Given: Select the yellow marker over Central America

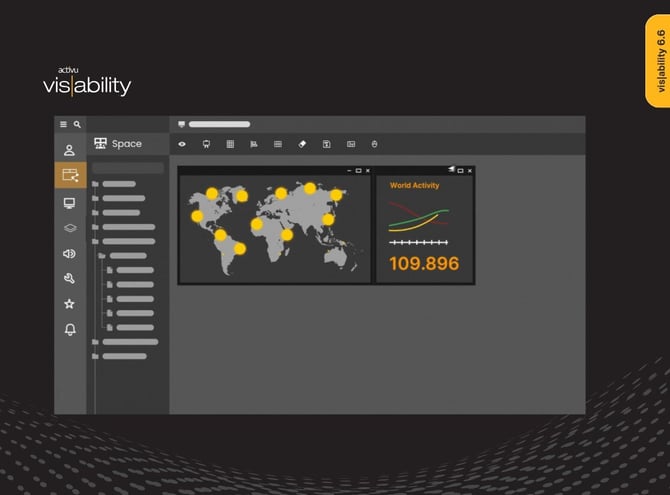Looking at the screenshot, I should (220, 235).
